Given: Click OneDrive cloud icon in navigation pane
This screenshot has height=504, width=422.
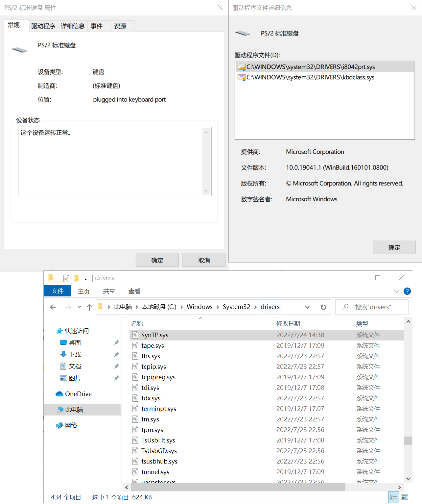Looking at the screenshot, I should 59,394.
